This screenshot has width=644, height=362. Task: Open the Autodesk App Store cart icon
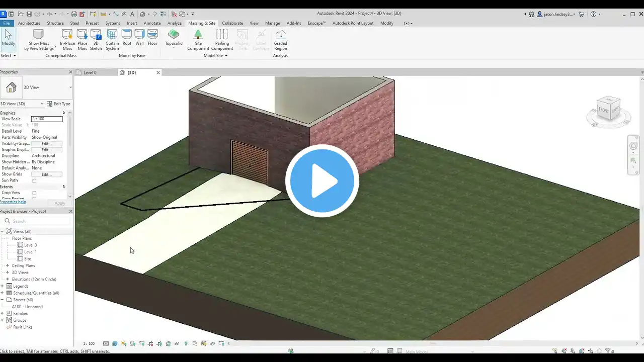click(x=581, y=14)
